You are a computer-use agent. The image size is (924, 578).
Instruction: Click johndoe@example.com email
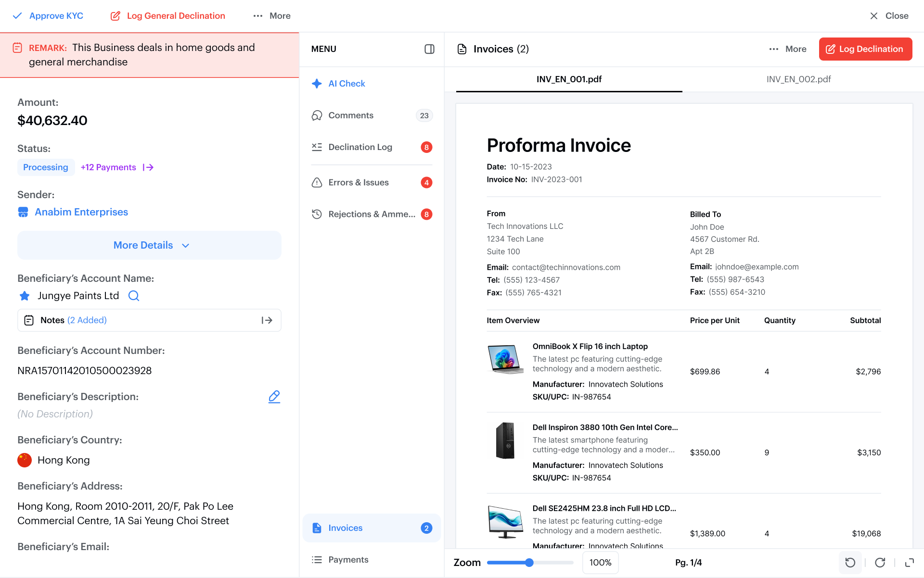pos(757,267)
